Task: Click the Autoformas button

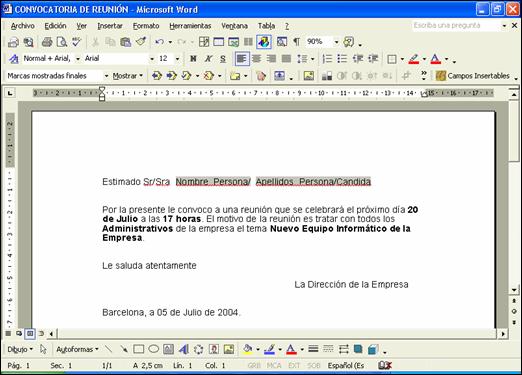Action: [x=77, y=349]
